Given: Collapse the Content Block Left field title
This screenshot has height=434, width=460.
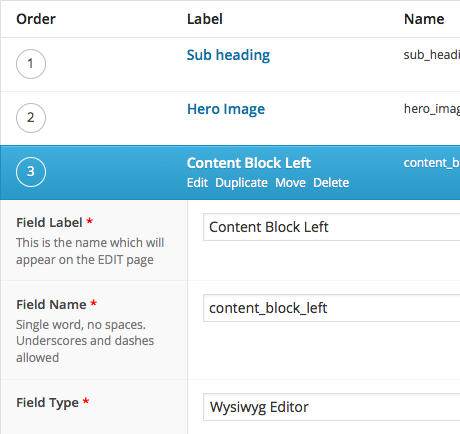Looking at the screenshot, I should 249,163.
